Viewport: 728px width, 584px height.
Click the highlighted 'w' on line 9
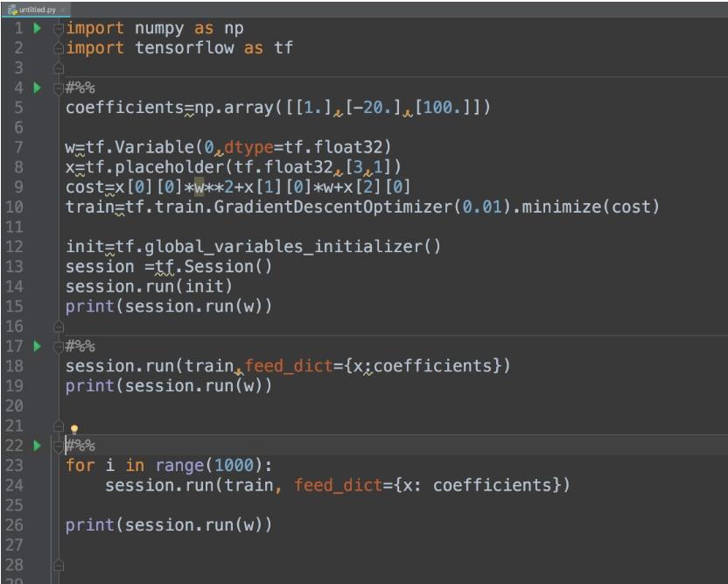coord(199,187)
